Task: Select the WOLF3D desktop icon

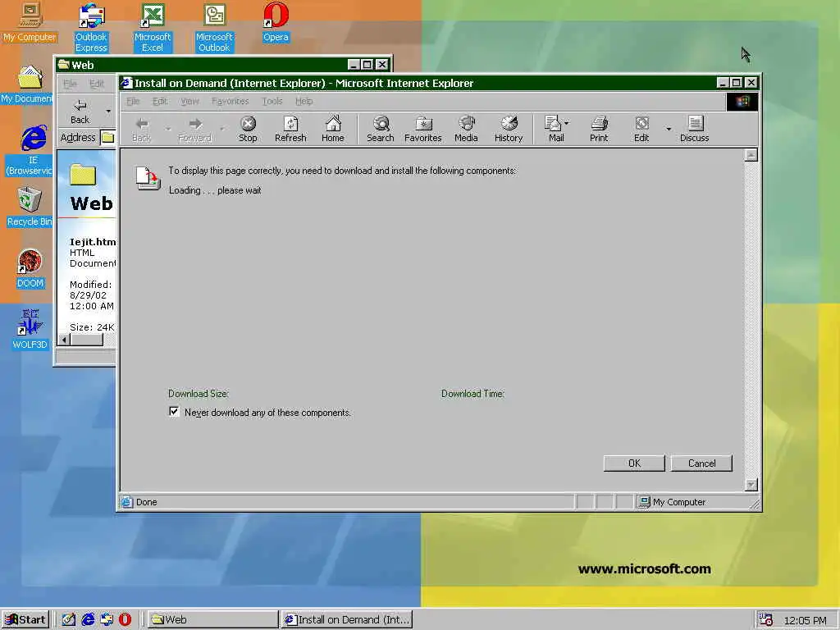Action: tap(30, 330)
